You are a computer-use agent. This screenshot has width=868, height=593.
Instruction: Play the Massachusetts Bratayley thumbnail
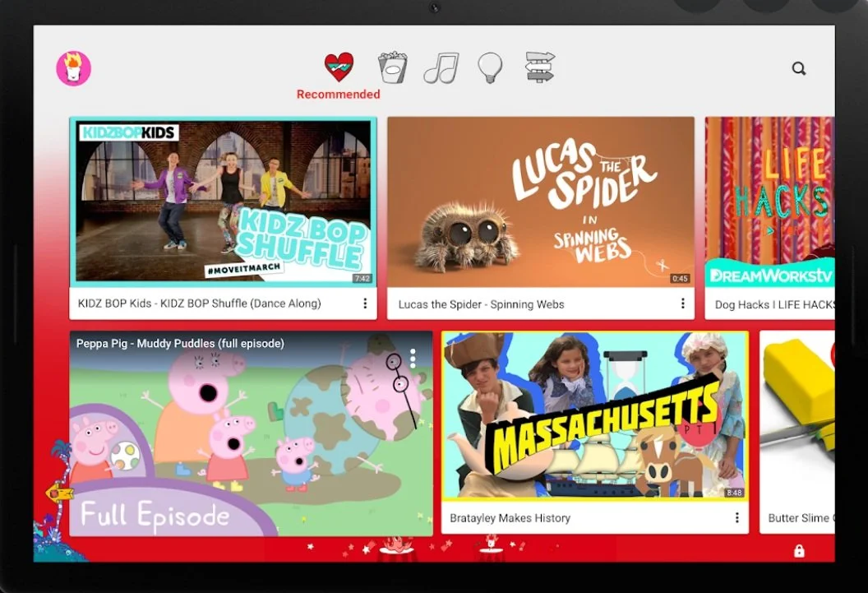tap(595, 416)
